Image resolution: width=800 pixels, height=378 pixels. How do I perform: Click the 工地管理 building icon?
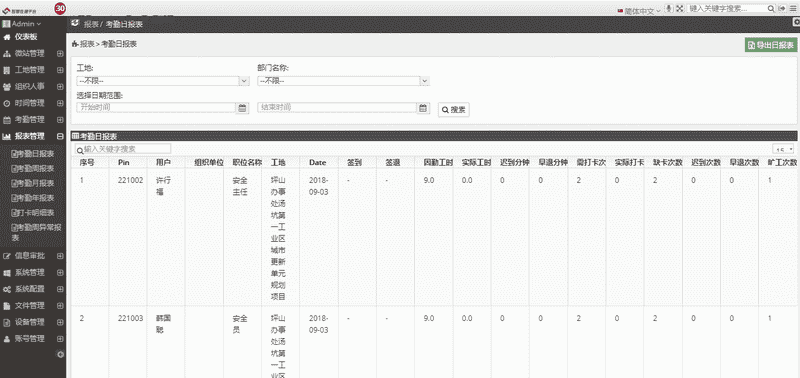(7, 70)
